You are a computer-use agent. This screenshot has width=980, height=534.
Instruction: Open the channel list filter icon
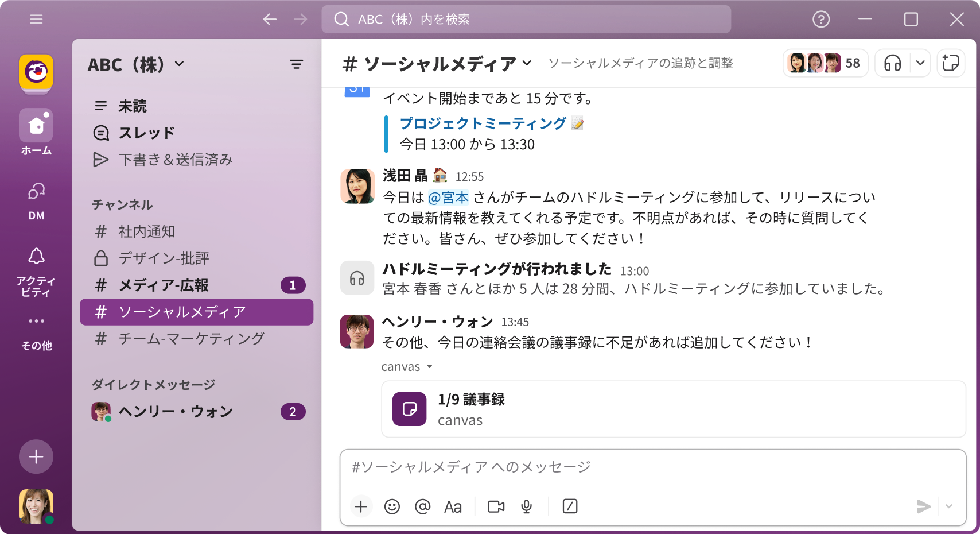(x=296, y=64)
